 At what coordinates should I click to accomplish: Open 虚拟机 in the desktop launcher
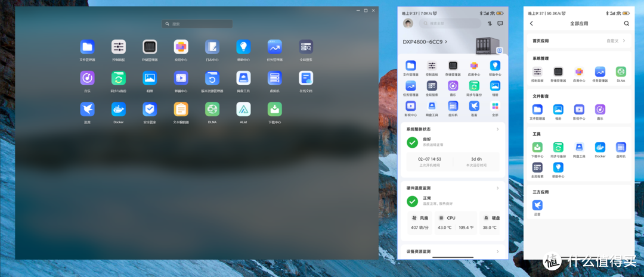click(x=274, y=78)
